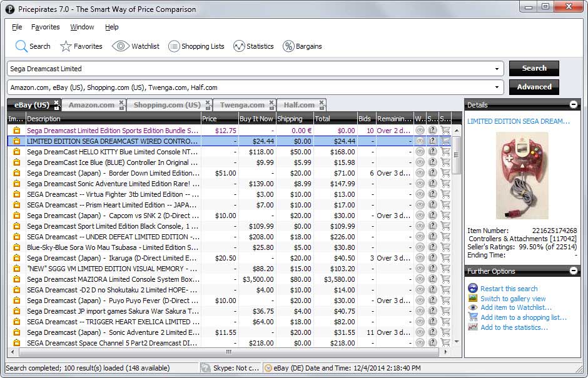Toggle watchlist eye for Sports Edition Bundle row

coord(420,131)
